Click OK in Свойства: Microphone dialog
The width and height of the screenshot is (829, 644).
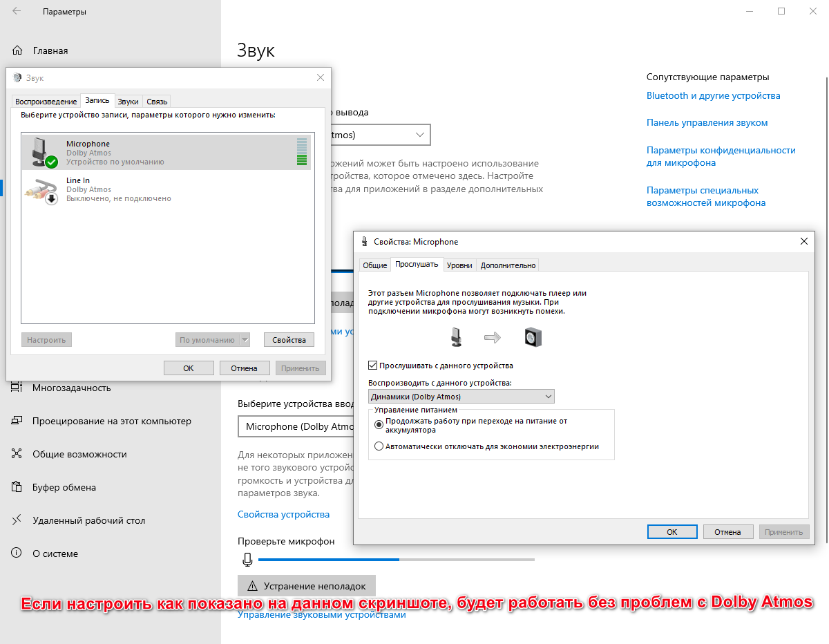(x=672, y=532)
